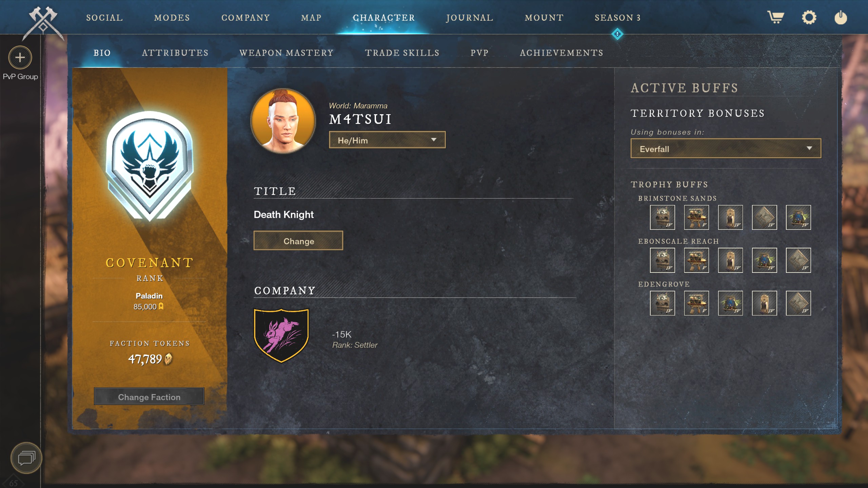Click the power exit icon

(841, 17)
